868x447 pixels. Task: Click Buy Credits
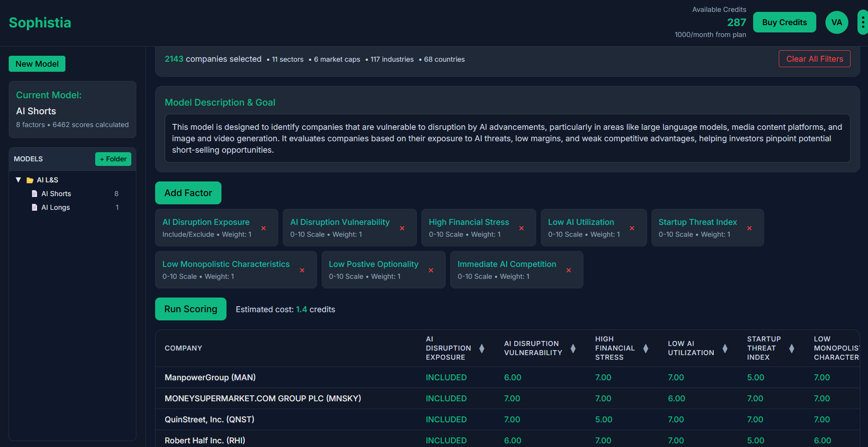(x=784, y=22)
